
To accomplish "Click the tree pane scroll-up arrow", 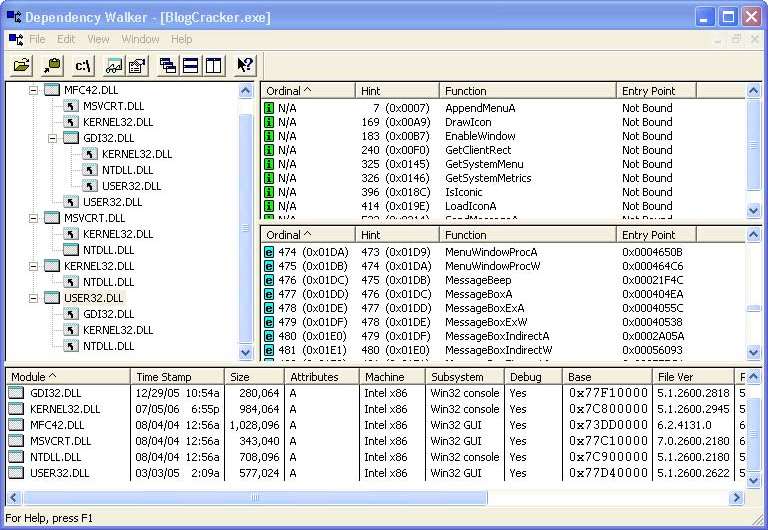I will coord(245,91).
